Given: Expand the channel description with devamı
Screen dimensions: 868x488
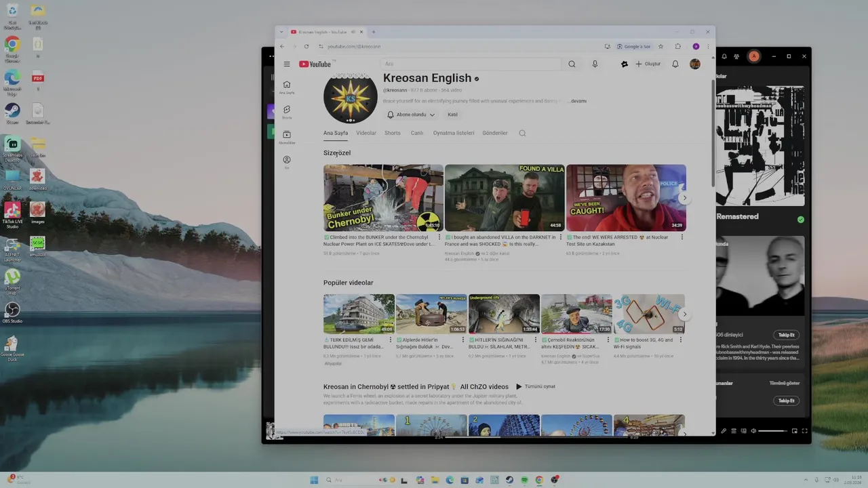Looking at the screenshot, I should click(578, 101).
